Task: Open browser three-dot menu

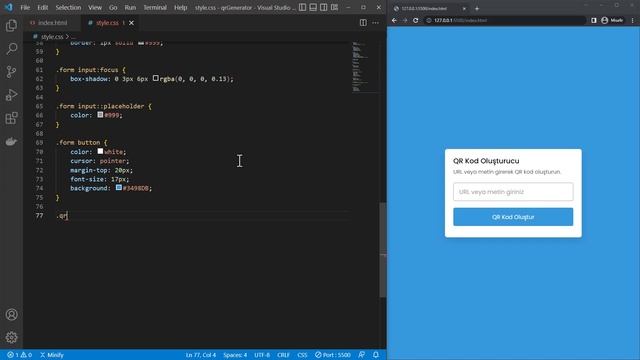Action: [x=633, y=20]
